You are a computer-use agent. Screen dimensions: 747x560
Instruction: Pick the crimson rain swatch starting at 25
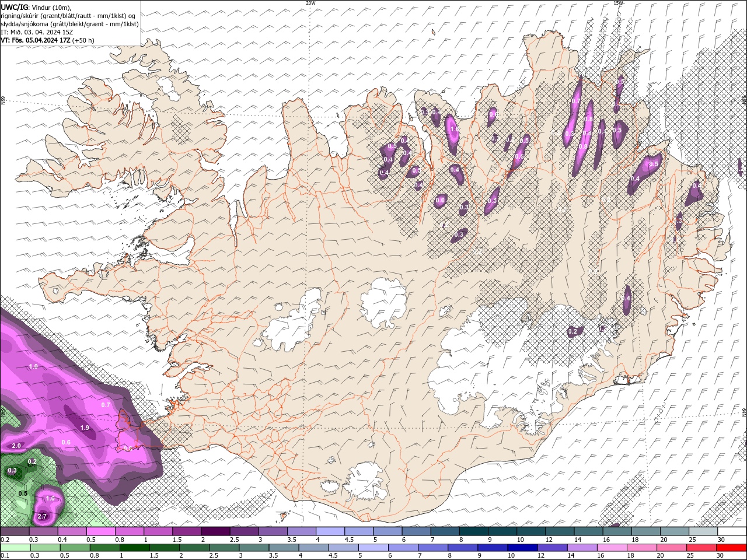coord(702,548)
